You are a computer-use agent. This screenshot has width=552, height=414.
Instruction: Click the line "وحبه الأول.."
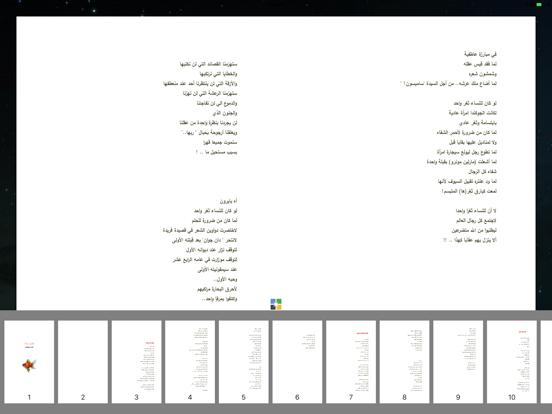coord(225,279)
